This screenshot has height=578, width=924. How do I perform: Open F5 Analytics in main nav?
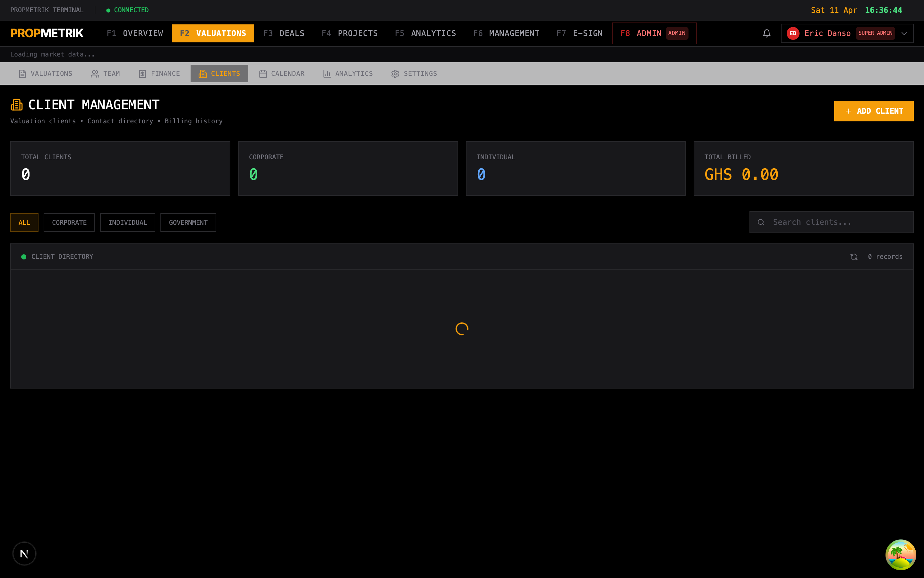pos(425,33)
